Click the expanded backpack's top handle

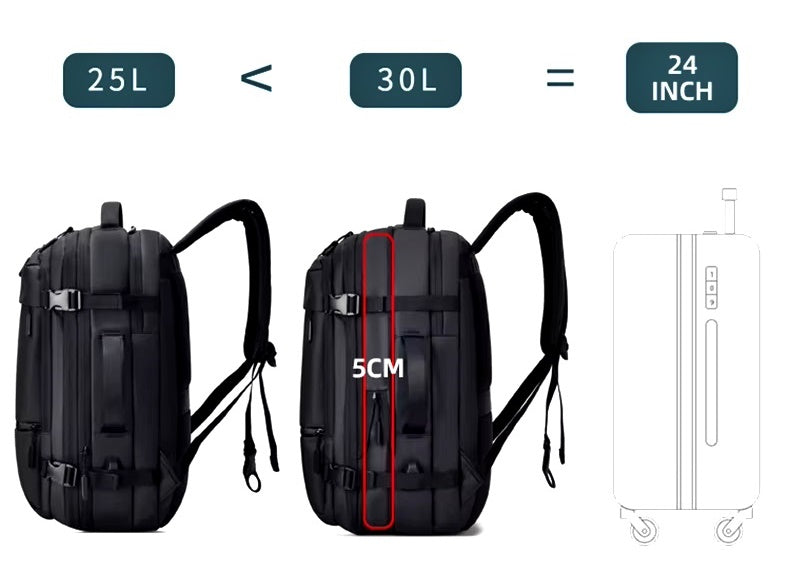point(415,212)
